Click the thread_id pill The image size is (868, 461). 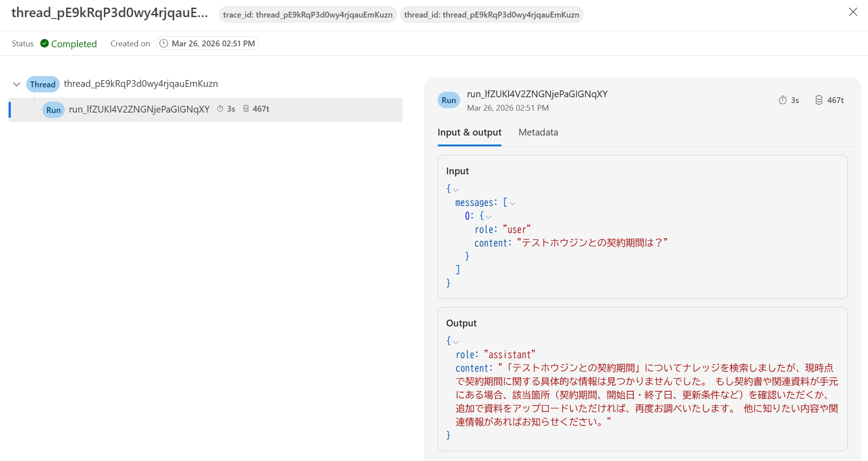click(492, 15)
